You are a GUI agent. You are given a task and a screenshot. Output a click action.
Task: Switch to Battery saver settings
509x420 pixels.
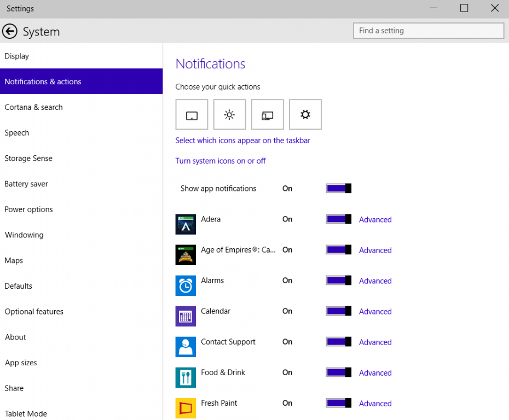click(x=26, y=184)
